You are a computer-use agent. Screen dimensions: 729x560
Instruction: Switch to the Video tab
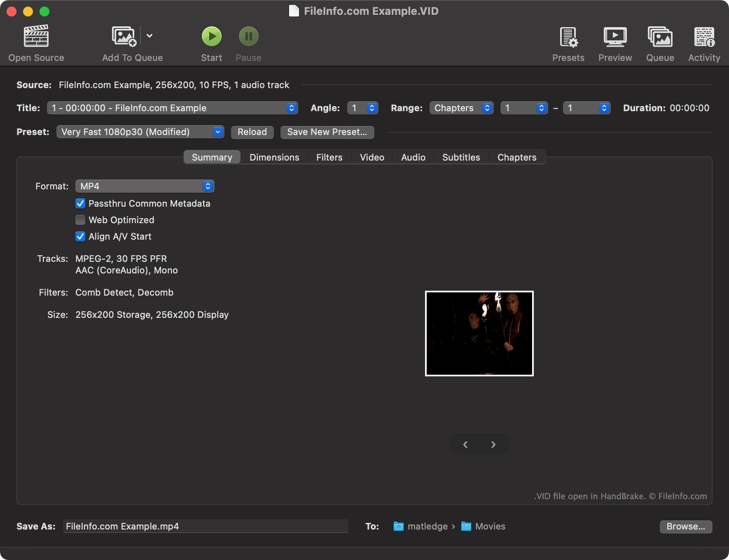pos(372,157)
